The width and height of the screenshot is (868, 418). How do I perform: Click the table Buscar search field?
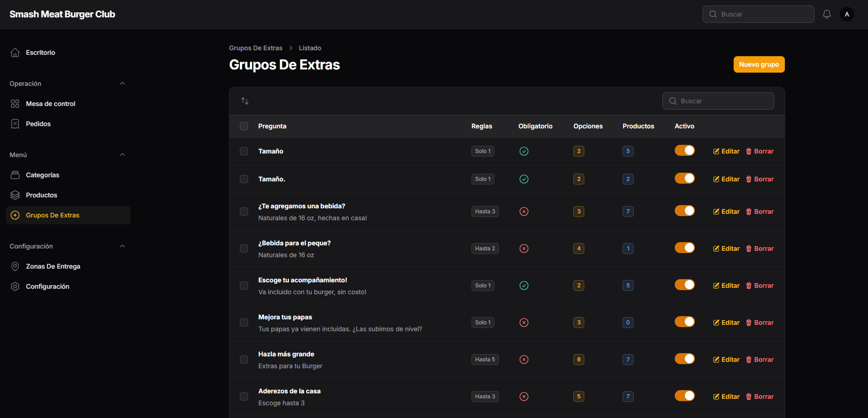(x=718, y=101)
